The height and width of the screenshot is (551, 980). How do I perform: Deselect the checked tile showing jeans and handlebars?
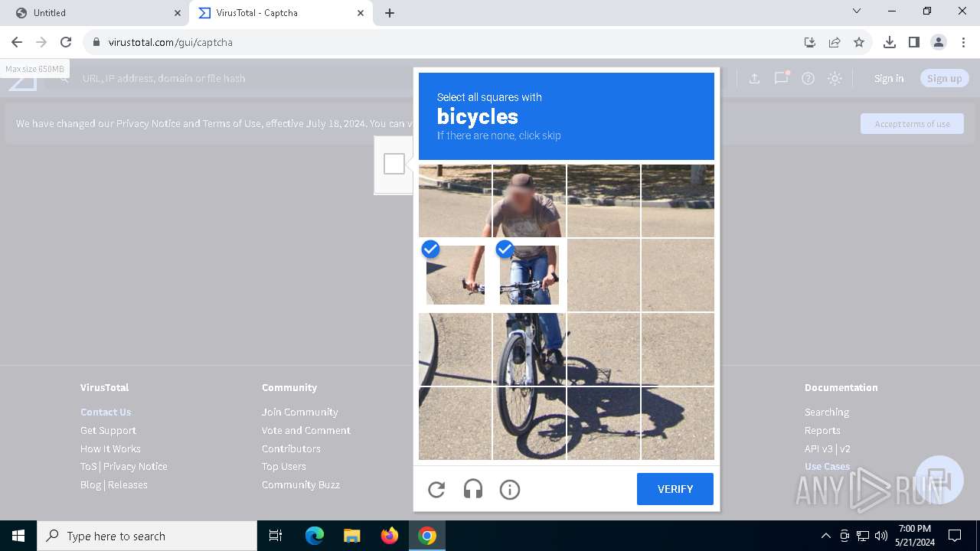tap(529, 275)
